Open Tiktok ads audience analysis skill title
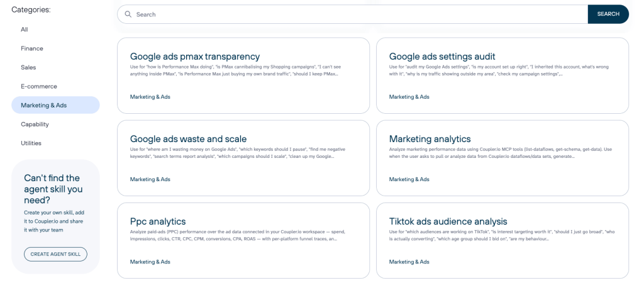Screen dimensions: 644x283 [x=448, y=222]
